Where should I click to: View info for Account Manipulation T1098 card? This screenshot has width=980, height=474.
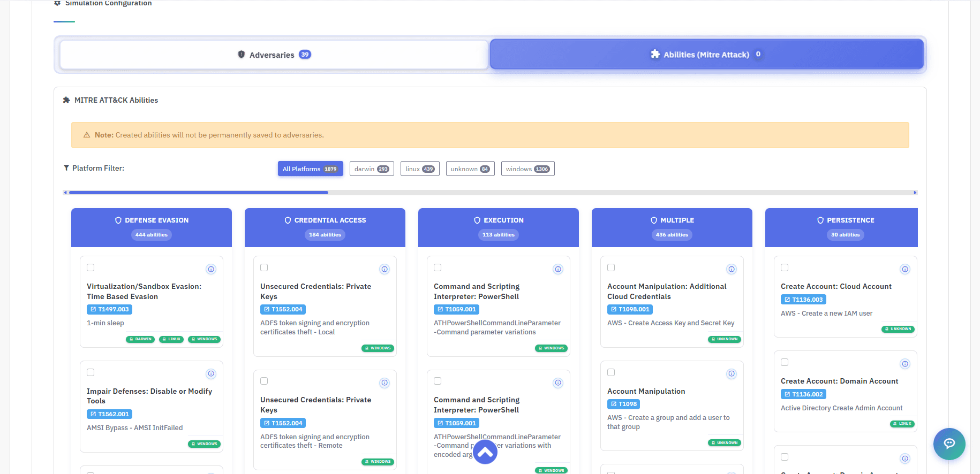(x=732, y=374)
